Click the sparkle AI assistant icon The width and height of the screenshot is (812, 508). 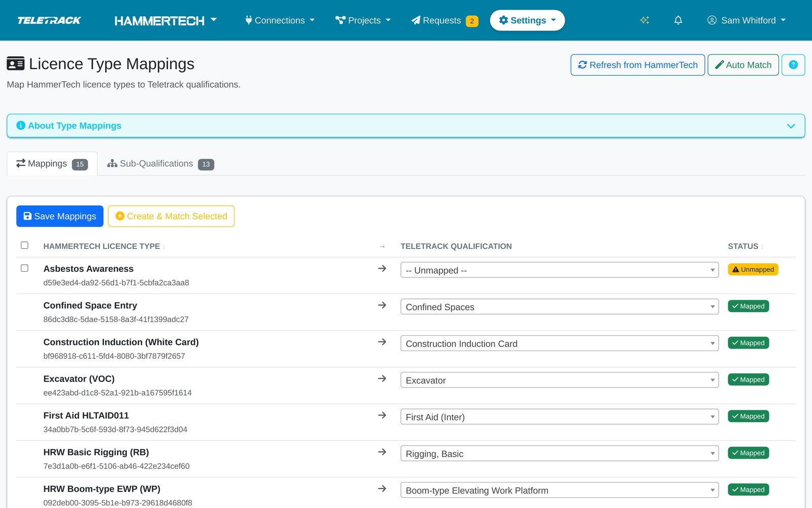[x=645, y=20]
